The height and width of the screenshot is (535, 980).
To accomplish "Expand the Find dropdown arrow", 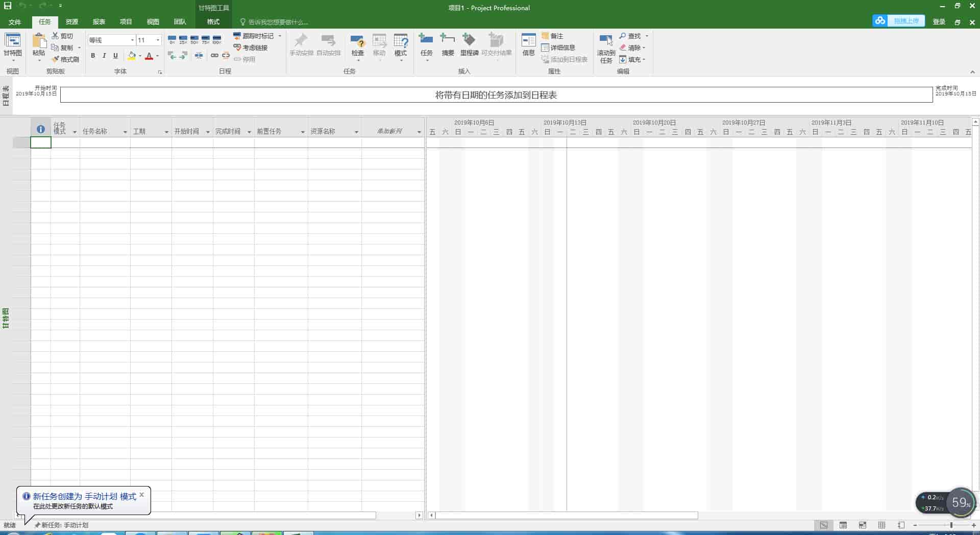I will coord(647,36).
